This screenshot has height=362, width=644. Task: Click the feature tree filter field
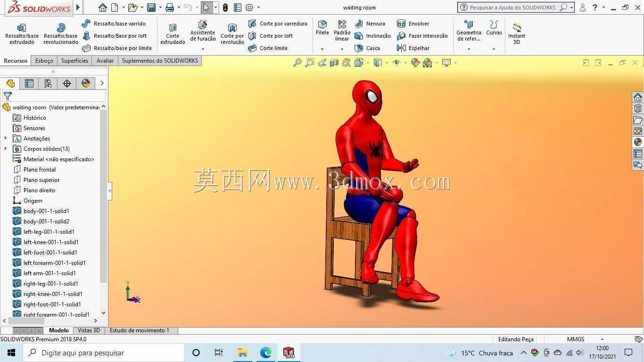tap(54, 96)
